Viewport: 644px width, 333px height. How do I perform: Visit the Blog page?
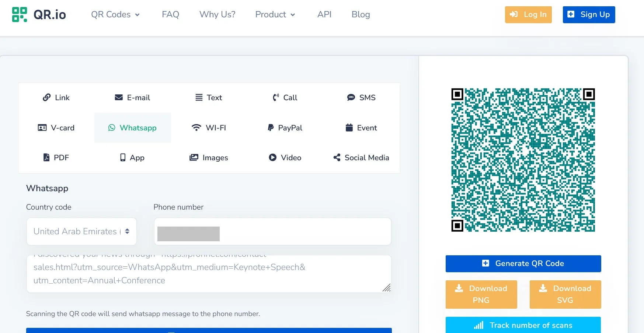coord(361,15)
